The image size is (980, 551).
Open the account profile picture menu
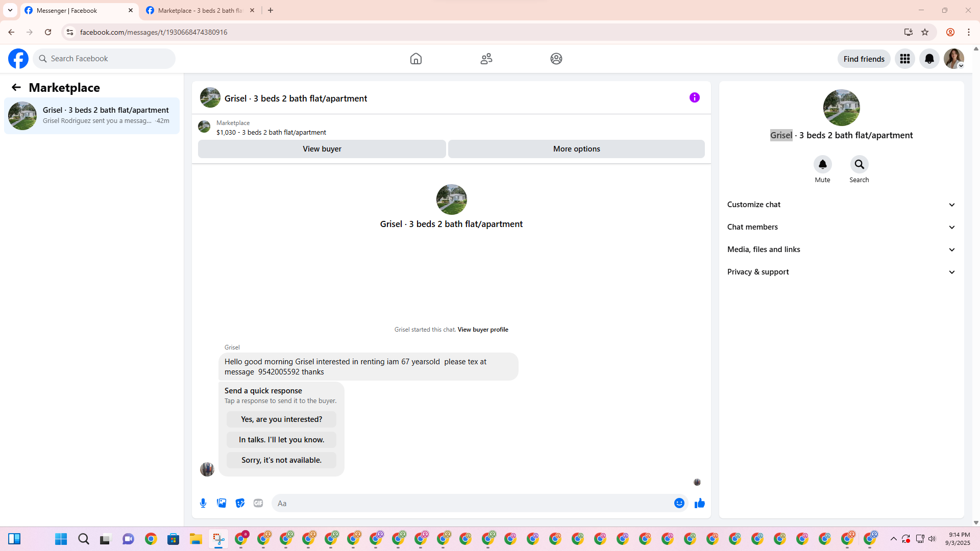click(x=954, y=59)
